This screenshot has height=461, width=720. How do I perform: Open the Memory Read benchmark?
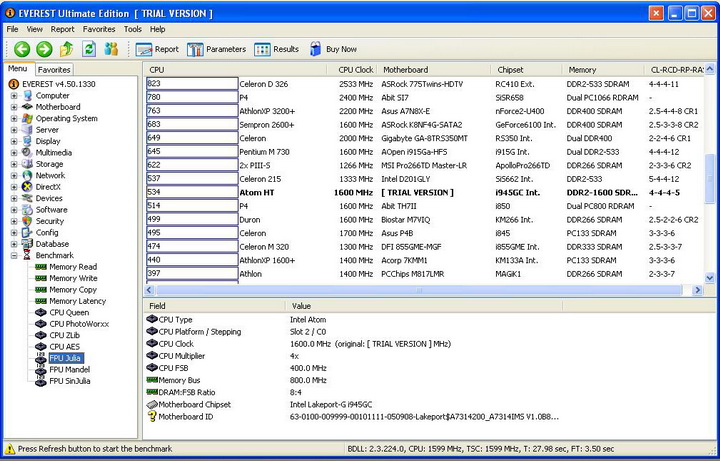pyautogui.click(x=73, y=267)
